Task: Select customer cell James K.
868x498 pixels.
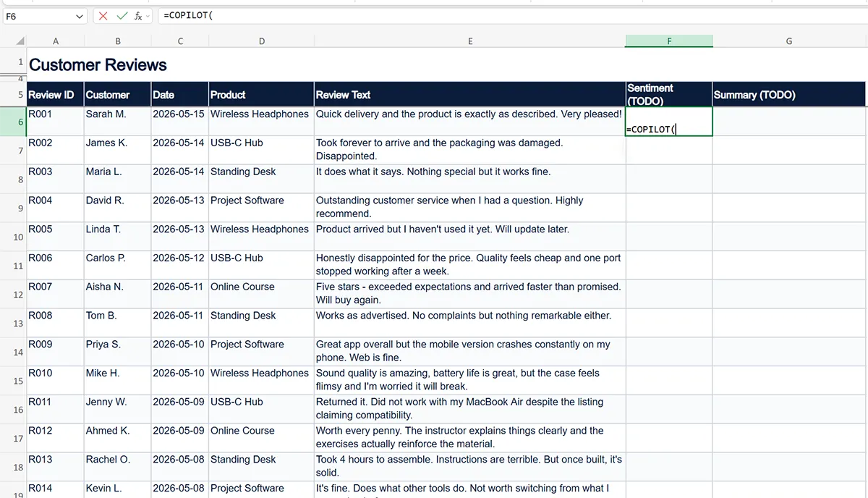Action: [x=118, y=151]
